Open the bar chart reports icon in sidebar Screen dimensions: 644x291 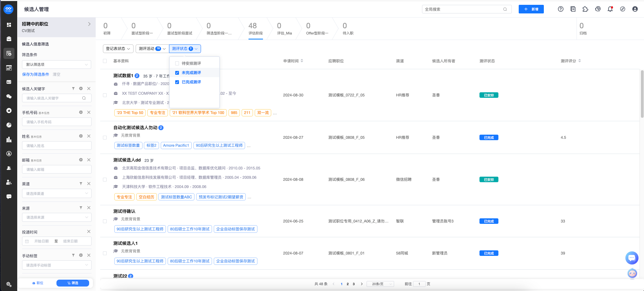[x=9, y=139]
